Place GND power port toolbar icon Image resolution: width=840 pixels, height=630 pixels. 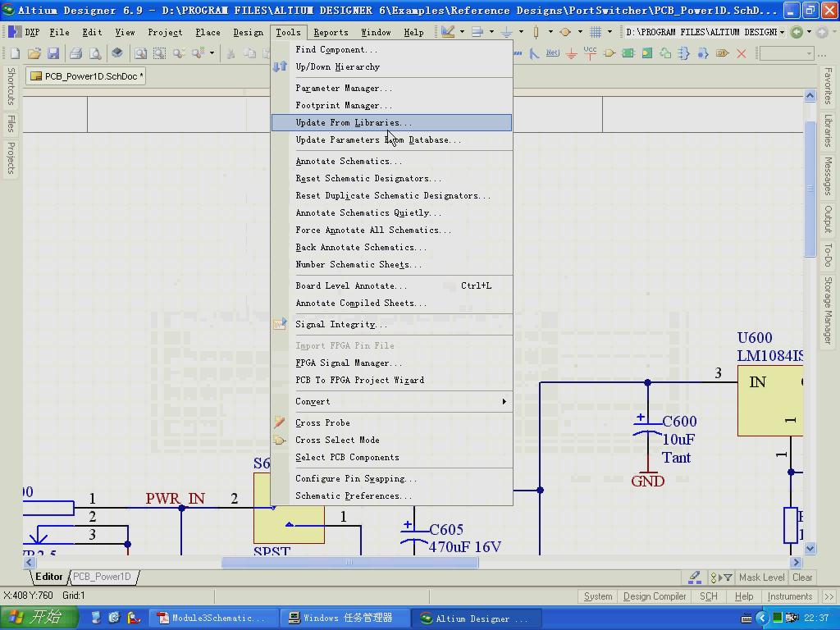(572, 53)
